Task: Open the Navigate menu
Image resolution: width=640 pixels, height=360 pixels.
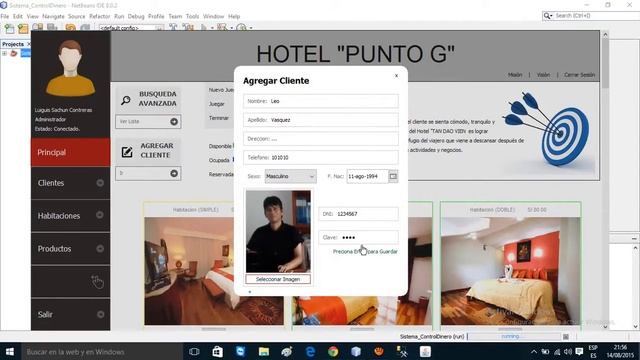Action: pos(53,16)
